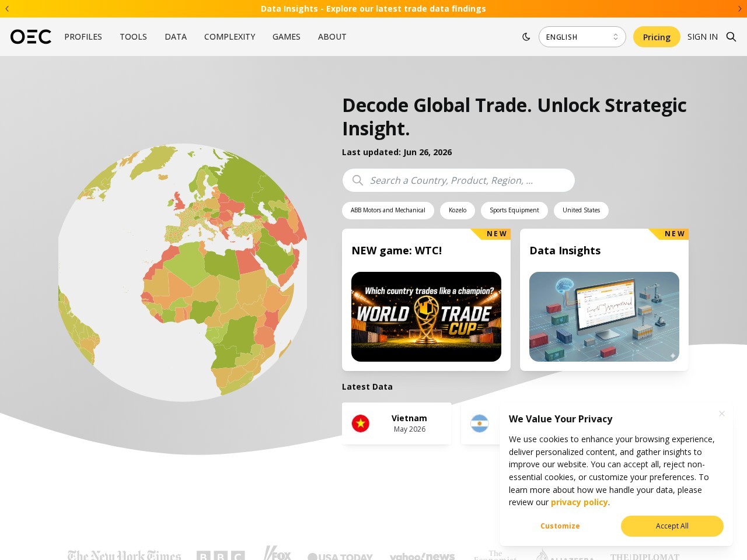Click the Vietnam flag icon
The image size is (747, 560).
pos(361,423)
